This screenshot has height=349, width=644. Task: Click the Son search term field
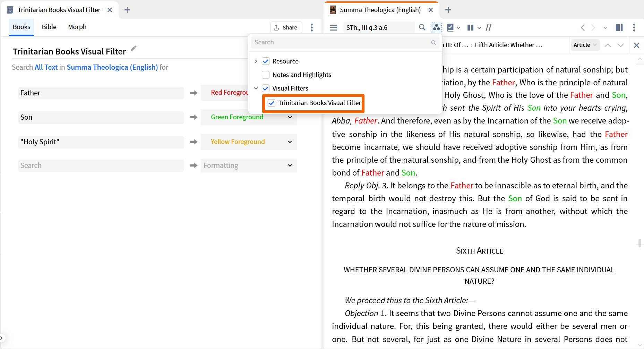(x=101, y=117)
